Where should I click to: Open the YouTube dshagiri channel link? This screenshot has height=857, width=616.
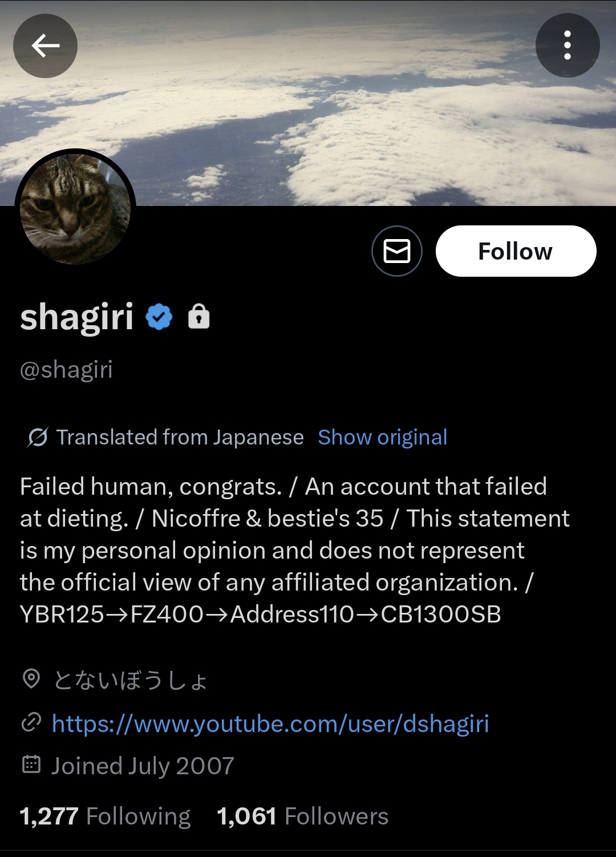click(270, 723)
